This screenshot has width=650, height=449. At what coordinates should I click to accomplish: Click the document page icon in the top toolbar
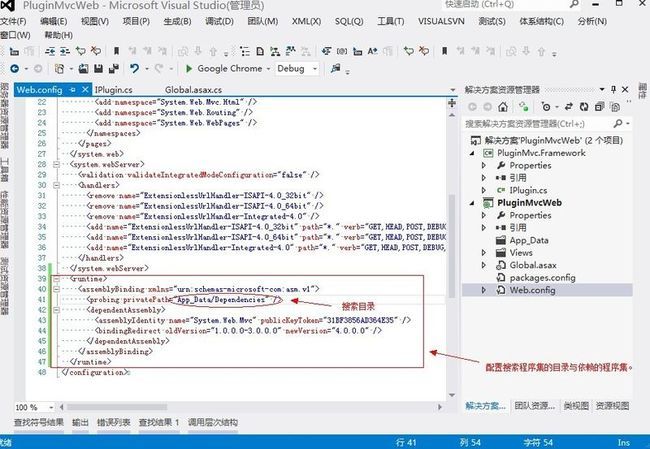(260, 51)
